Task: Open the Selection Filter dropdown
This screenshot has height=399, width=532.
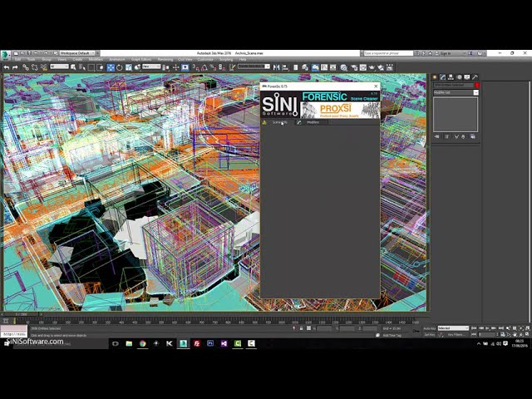Action: [59, 66]
